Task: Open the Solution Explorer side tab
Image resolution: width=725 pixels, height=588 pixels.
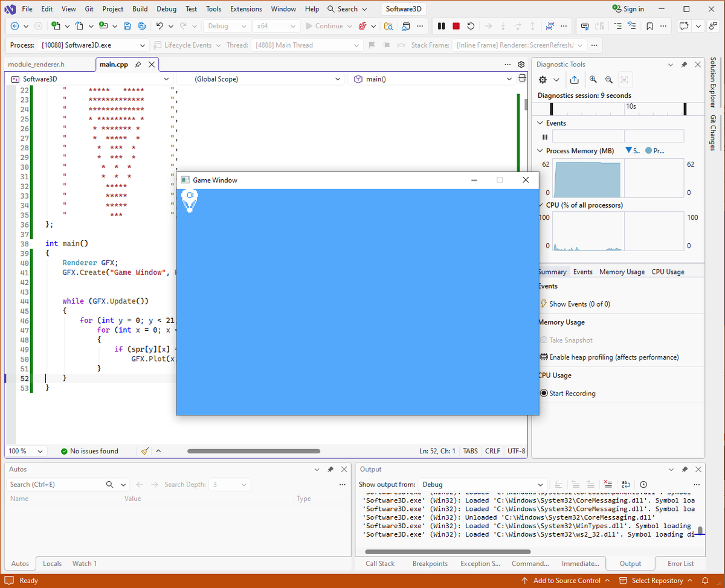Action: 713,83
